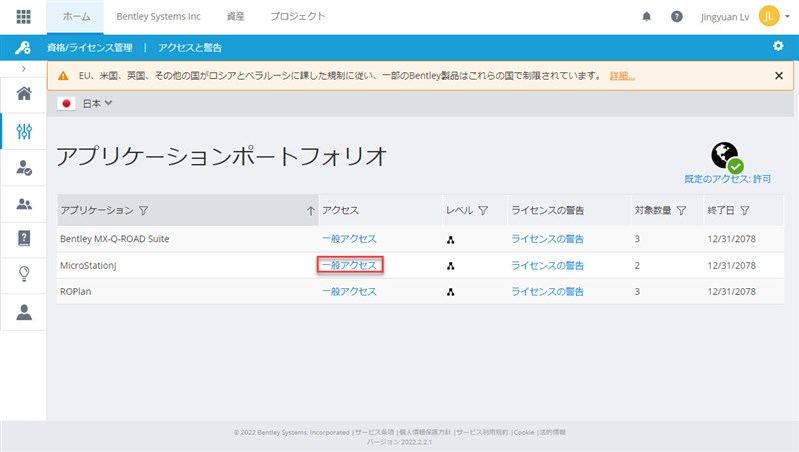Click the globe default access icon
This screenshot has width=799, height=452.
point(727,157)
